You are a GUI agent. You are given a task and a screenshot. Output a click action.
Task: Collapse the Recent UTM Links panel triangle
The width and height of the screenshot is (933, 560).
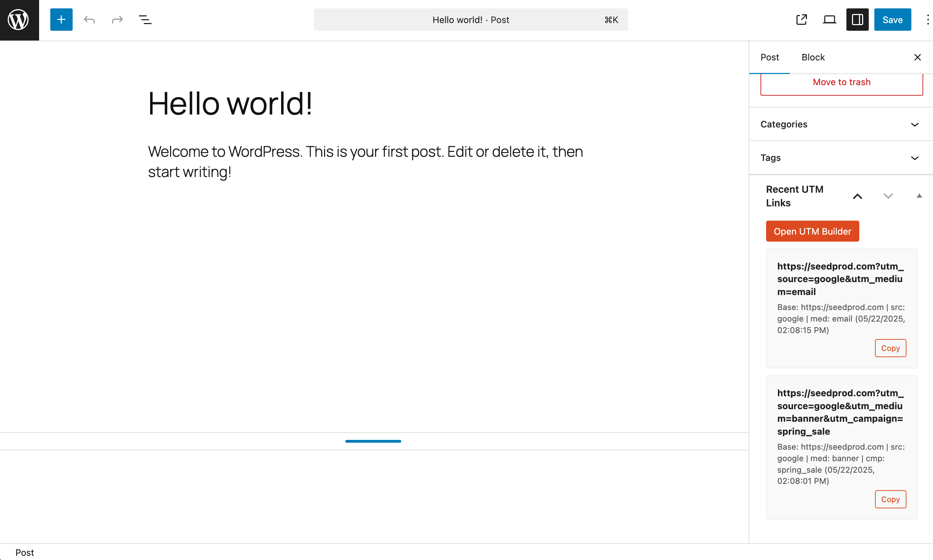919,196
